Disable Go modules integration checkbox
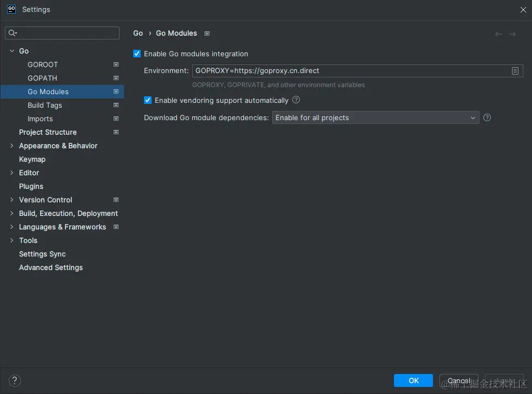The width and height of the screenshot is (532, 394). click(x=137, y=54)
